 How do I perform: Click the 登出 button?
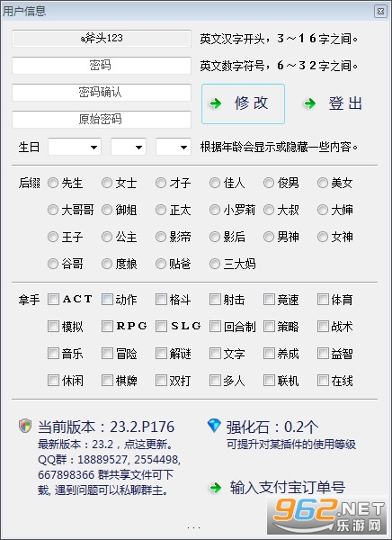[334, 103]
